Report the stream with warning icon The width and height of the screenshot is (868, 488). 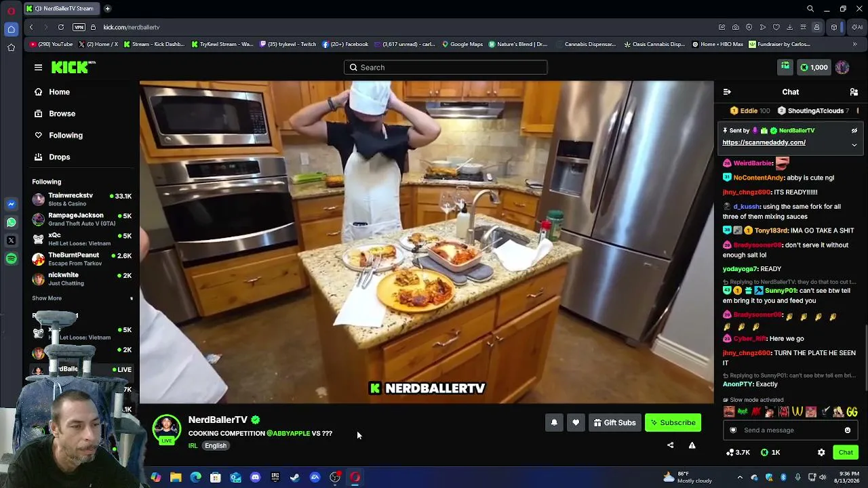692,445
